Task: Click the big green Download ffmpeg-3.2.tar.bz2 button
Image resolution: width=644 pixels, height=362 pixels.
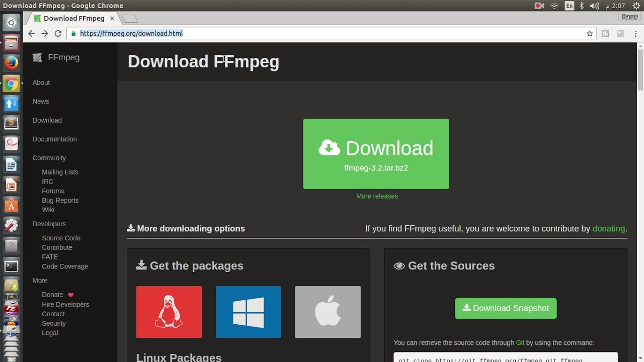Action: [376, 154]
